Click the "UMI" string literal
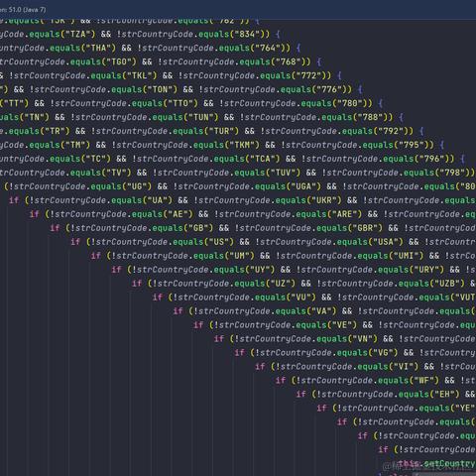This screenshot has height=476, width=476. pos(406,256)
